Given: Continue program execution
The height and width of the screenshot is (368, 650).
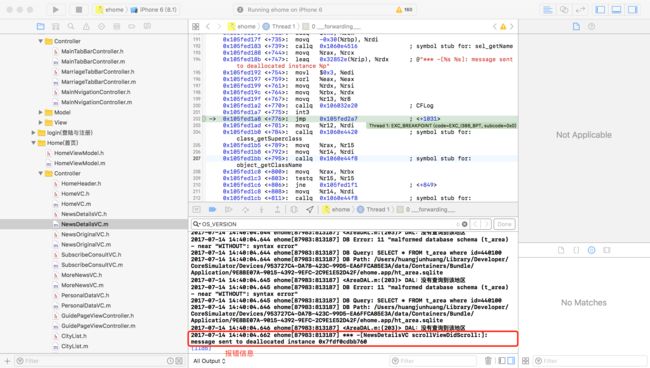Looking at the screenshot, I should pos(228,210).
